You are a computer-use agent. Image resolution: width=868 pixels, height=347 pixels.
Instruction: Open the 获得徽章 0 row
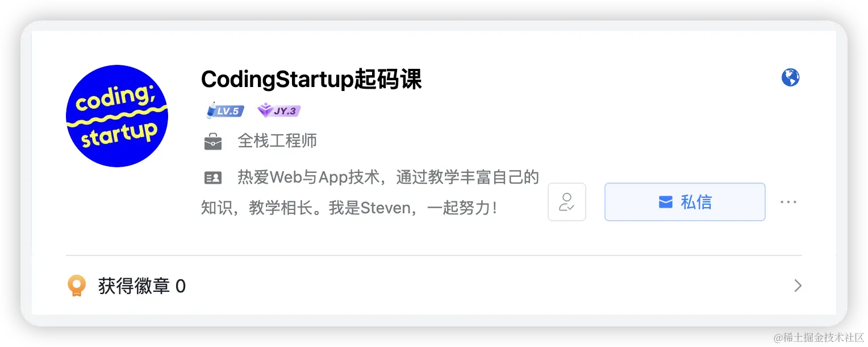point(434,286)
